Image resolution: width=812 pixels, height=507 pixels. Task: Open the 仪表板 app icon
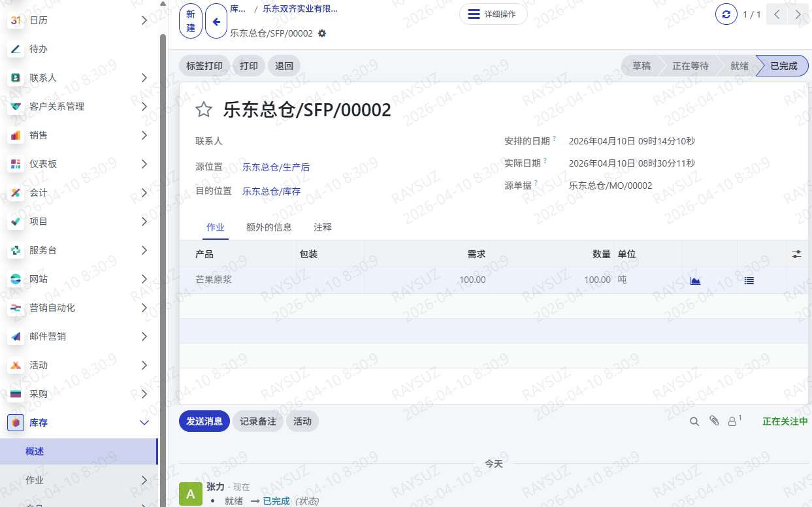click(x=16, y=164)
